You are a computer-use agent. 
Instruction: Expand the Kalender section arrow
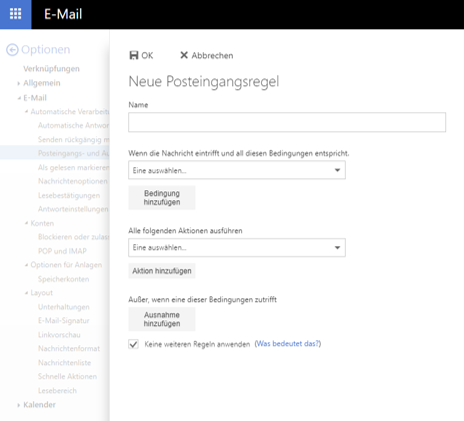coord(19,405)
